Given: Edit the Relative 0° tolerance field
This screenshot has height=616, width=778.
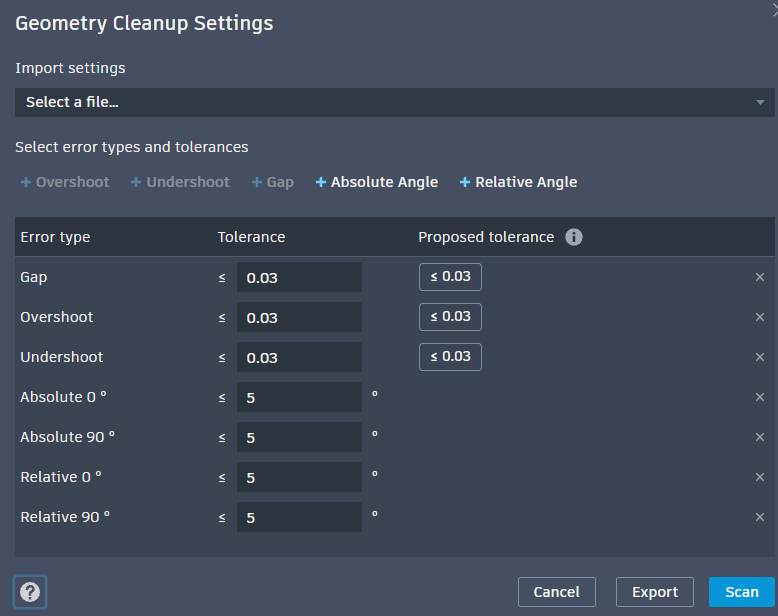Looking at the screenshot, I should coord(299,477).
